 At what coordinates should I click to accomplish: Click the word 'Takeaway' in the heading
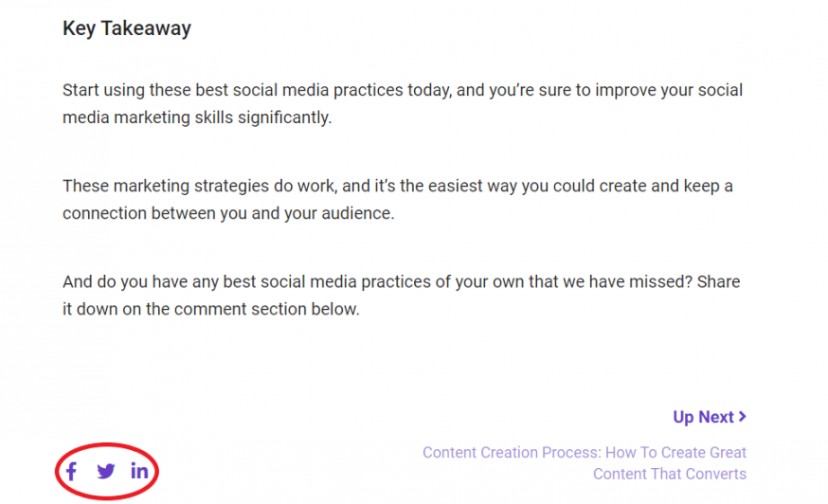[x=146, y=28]
